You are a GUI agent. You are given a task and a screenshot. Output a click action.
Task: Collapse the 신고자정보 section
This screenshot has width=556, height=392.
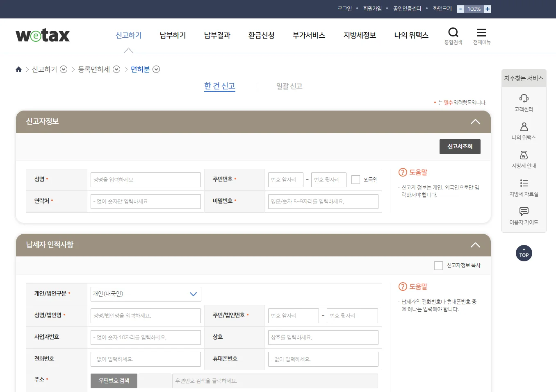(475, 122)
